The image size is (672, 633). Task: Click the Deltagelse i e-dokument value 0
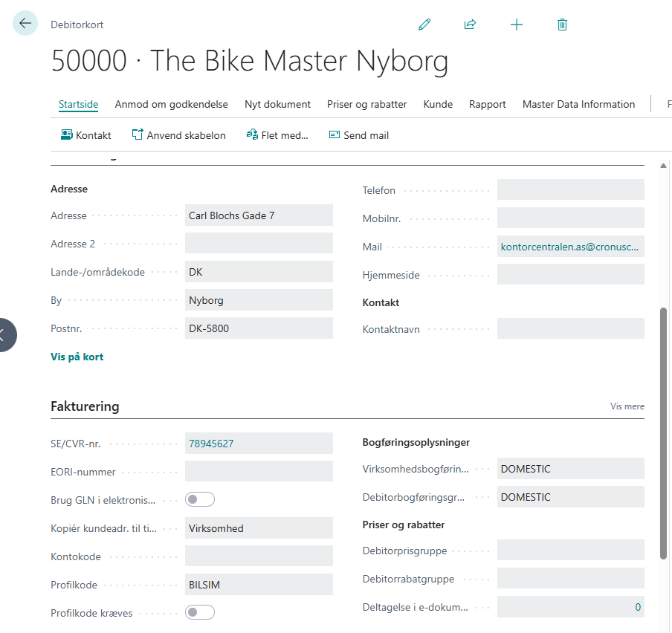pos(638,607)
